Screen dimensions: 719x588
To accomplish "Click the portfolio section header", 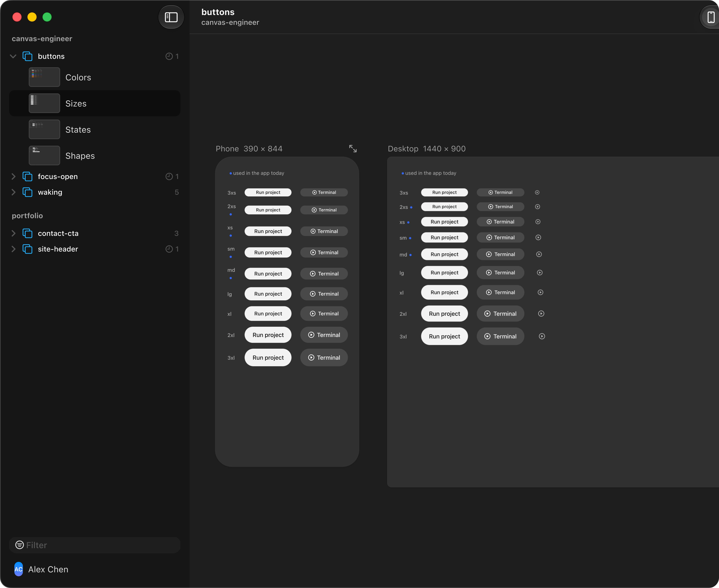I will point(27,216).
